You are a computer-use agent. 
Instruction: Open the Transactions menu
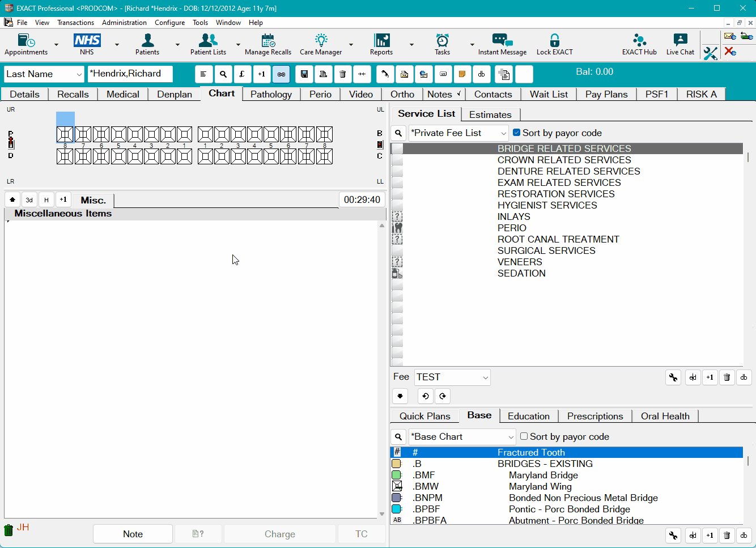75,23
